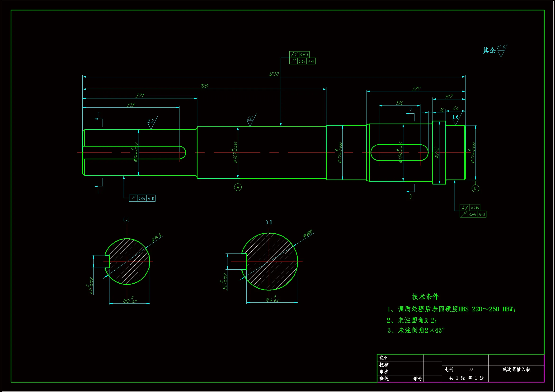Click the 设计 cell in title block

point(384,358)
